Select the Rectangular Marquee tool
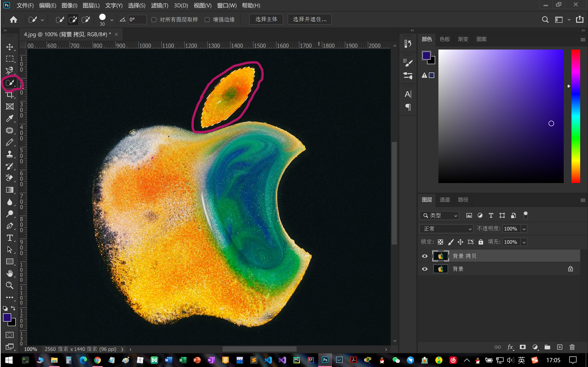 click(x=10, y=59)
